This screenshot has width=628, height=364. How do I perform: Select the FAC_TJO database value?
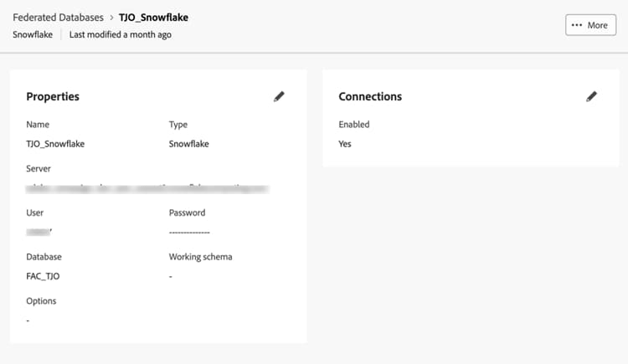coord(43,276)
